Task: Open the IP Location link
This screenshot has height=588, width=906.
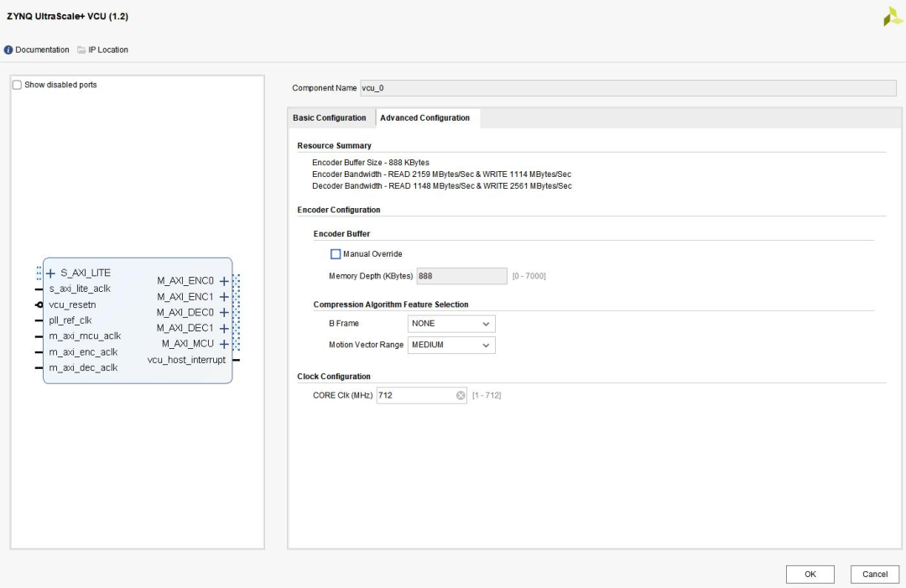Action: 108,50
